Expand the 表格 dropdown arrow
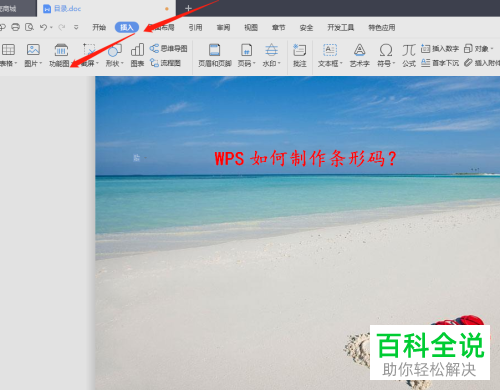500x390 pixels. click(16, 63)
